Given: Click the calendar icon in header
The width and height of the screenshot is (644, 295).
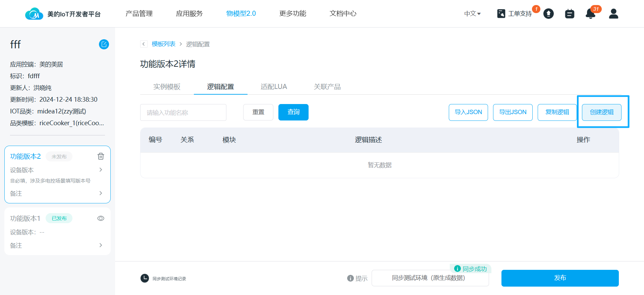Looking at the screenshot, I should click(x=570, y=14).
